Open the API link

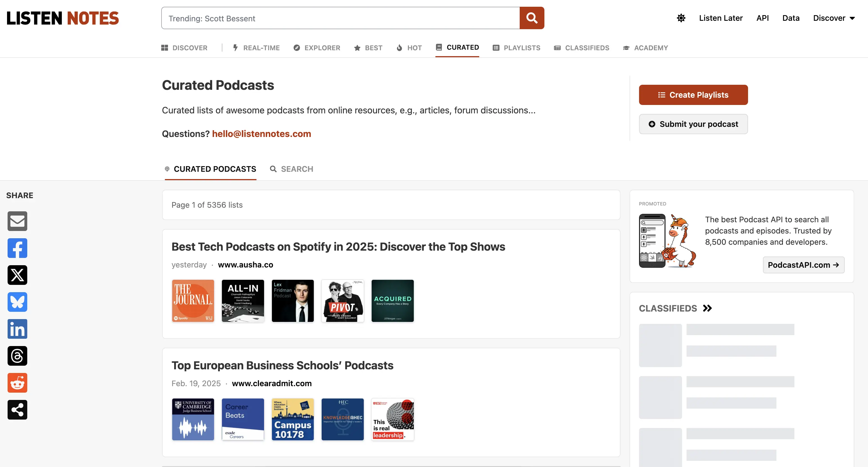(x=763, y=18)
